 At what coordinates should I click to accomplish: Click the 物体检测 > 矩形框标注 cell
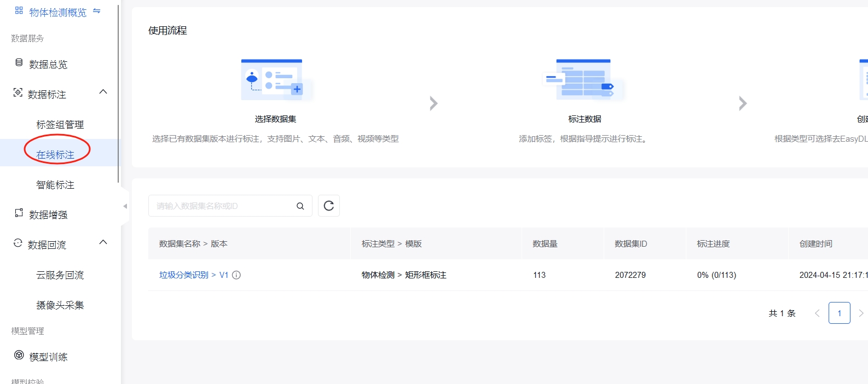(404, 275)
